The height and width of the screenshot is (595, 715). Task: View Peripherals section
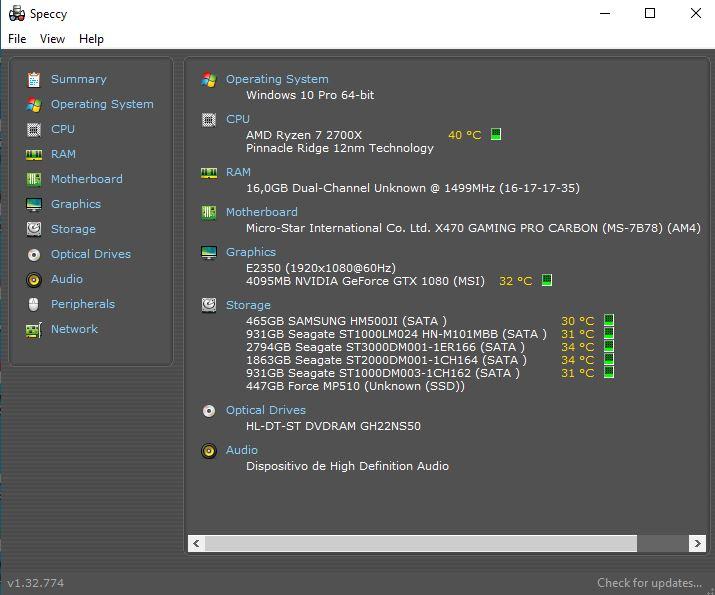click(x=83, y=304)
